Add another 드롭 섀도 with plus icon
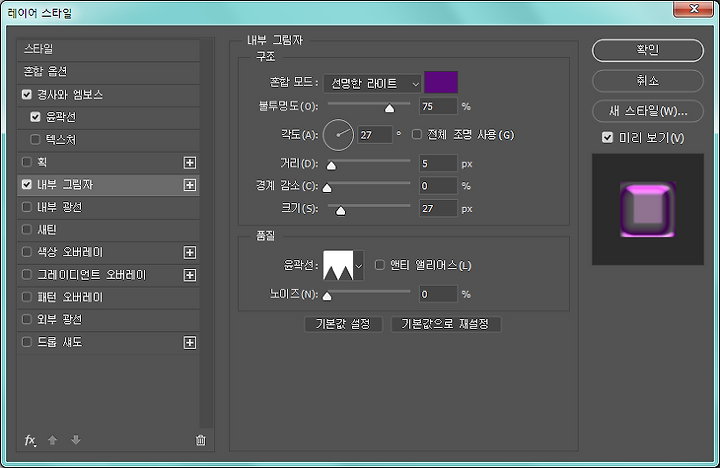The height and width of the screenshot is (468, 720). pyautogui.click(x=190, y=343)
